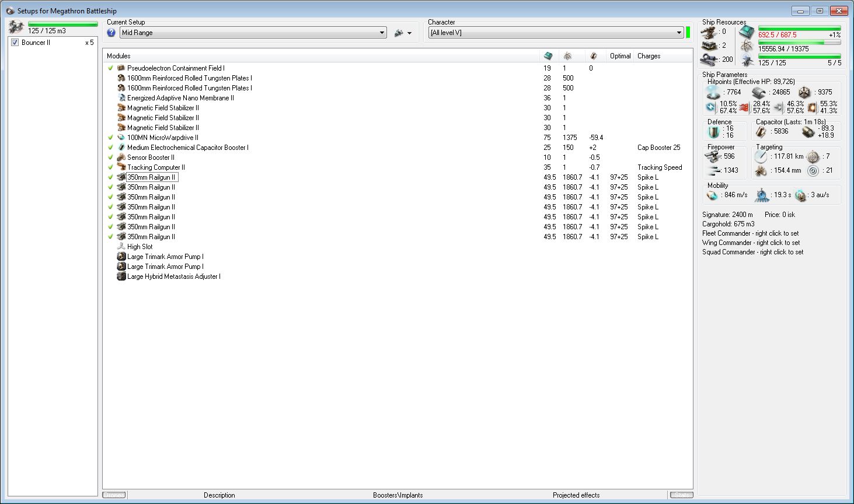Screen dimensions: 854x504
Task: Click the kinetic resistance icon in Hitpoints
Action: coord(778,107)
